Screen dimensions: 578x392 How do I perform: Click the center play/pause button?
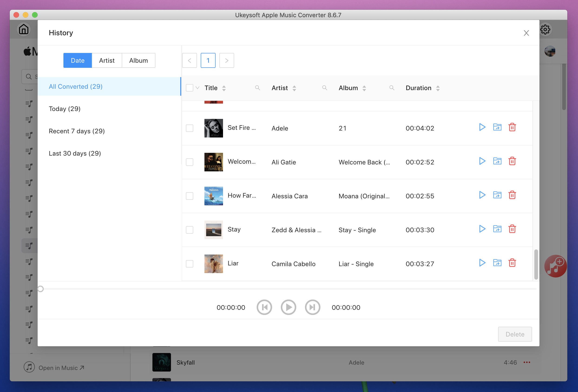click(x=289, y=307)
